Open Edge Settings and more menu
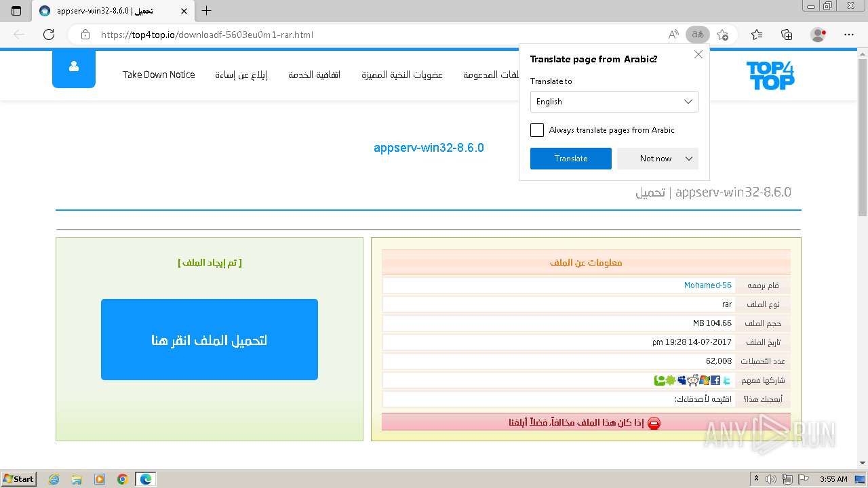Viewport: 868px width, 488px height. [849, 35]
